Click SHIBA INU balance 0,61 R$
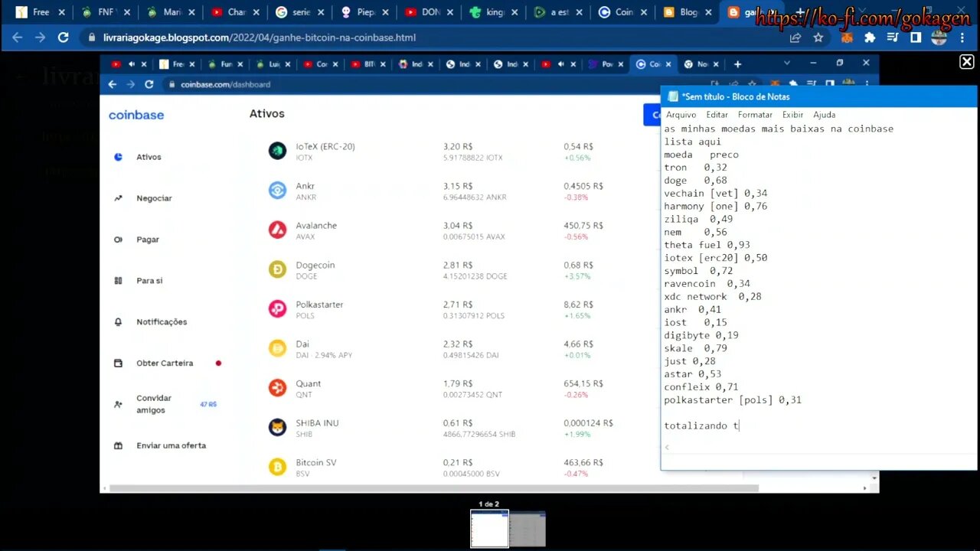This screenshot has height=551, width=980. (x=458, y=423)
